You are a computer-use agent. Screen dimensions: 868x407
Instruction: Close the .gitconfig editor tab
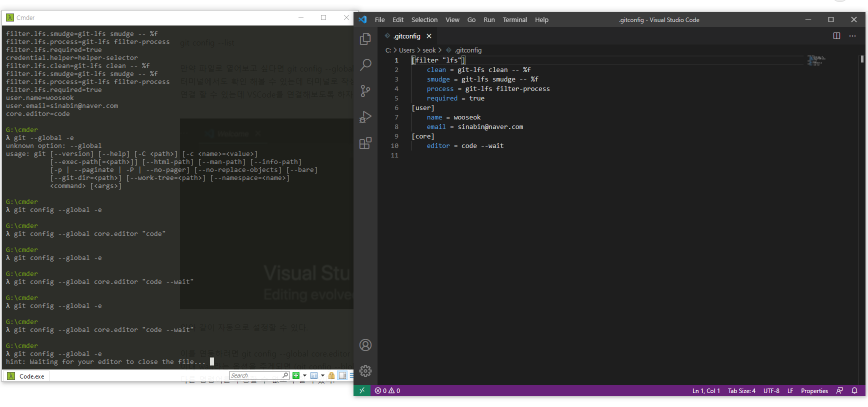(429, 36)
